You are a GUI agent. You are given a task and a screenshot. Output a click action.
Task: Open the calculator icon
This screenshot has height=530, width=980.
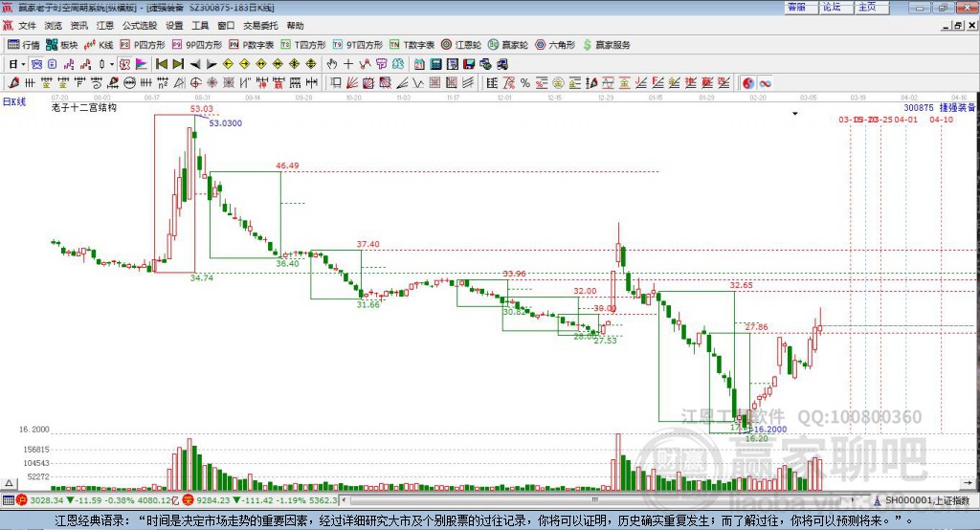pos(435,64)
